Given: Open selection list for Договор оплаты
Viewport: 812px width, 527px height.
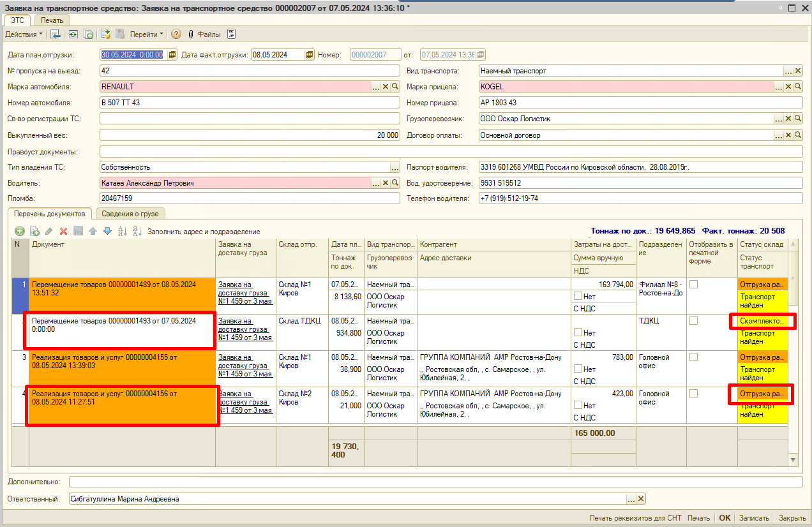Looking at the screenshot, I should (779, 135).
